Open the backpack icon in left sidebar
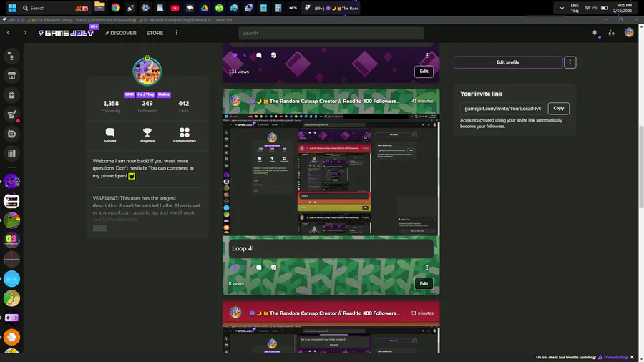644x362 pixels. (x=11, y=95)
